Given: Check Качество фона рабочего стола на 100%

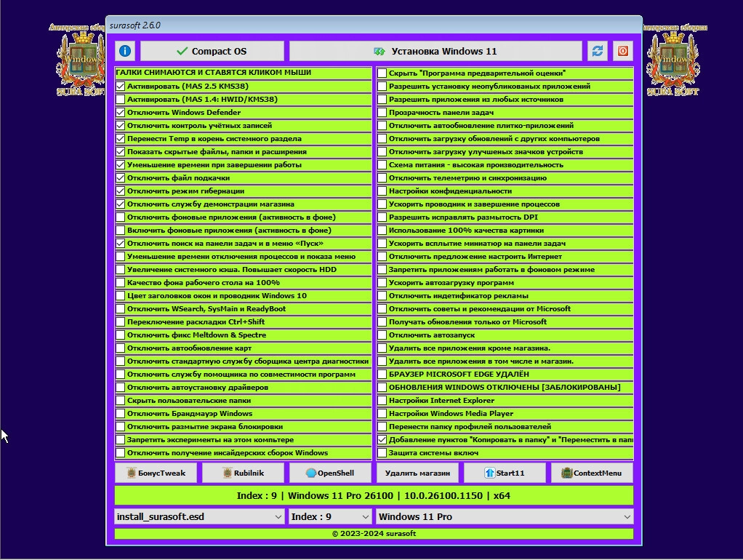Looking at the screenshot, I should tap(121, 283).
